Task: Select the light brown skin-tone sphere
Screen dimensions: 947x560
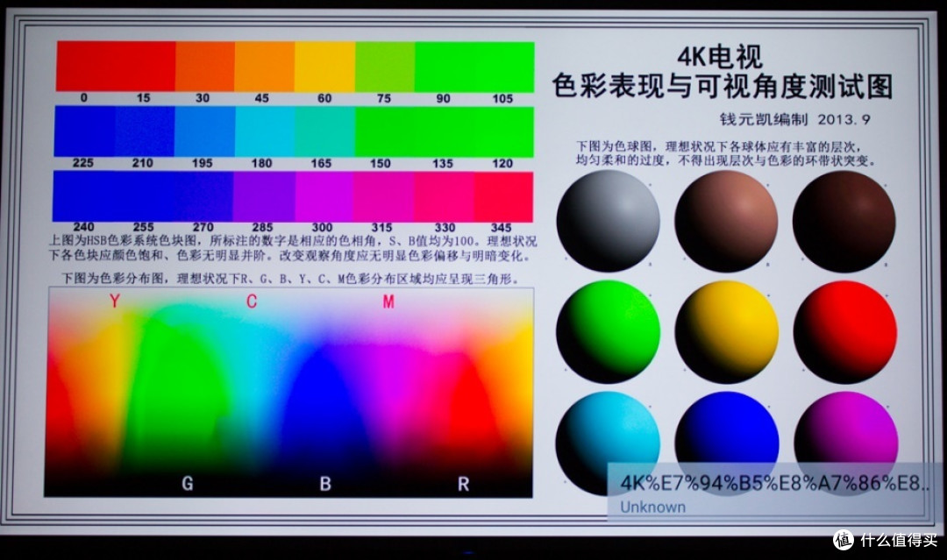Action: click(726, 221)
